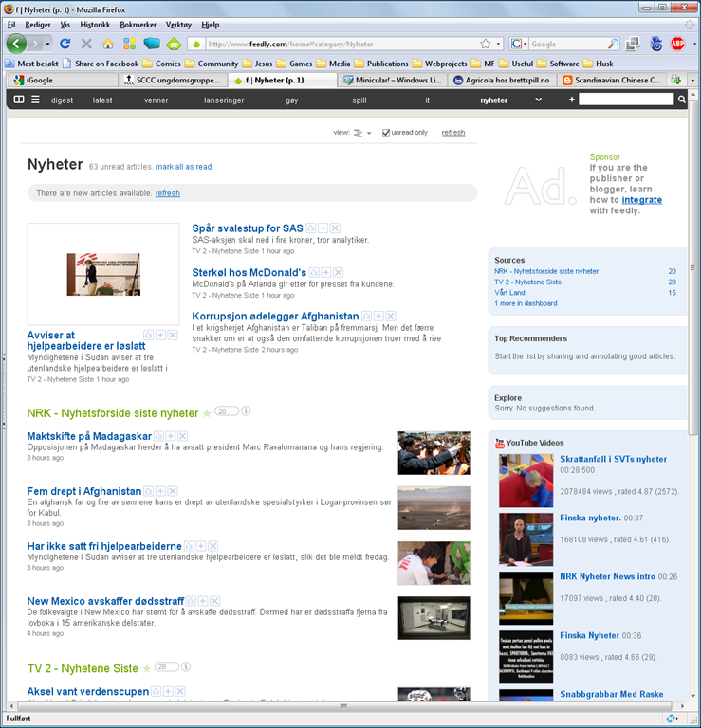Reload the page with the refresh icon
The height and width of the screenshot is (728, 701).
pos(65,44)
